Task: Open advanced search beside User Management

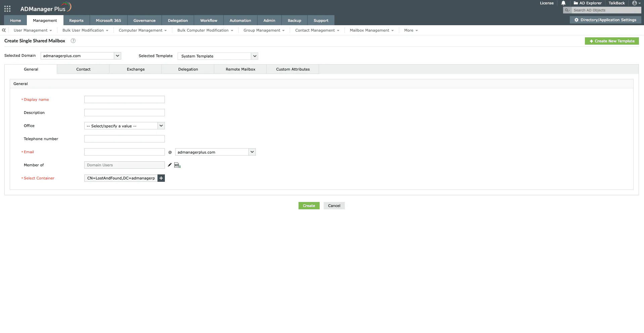Action: [4, 30]
